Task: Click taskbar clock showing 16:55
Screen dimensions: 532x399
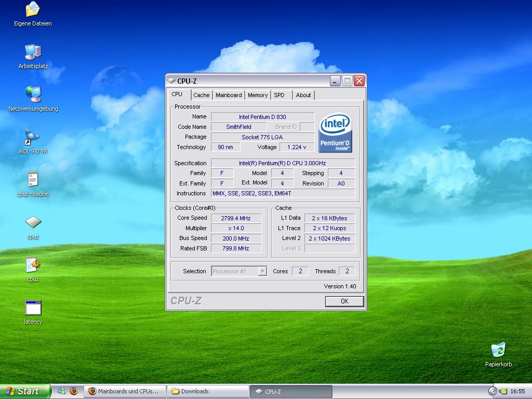Action: (x=518, y=391)
